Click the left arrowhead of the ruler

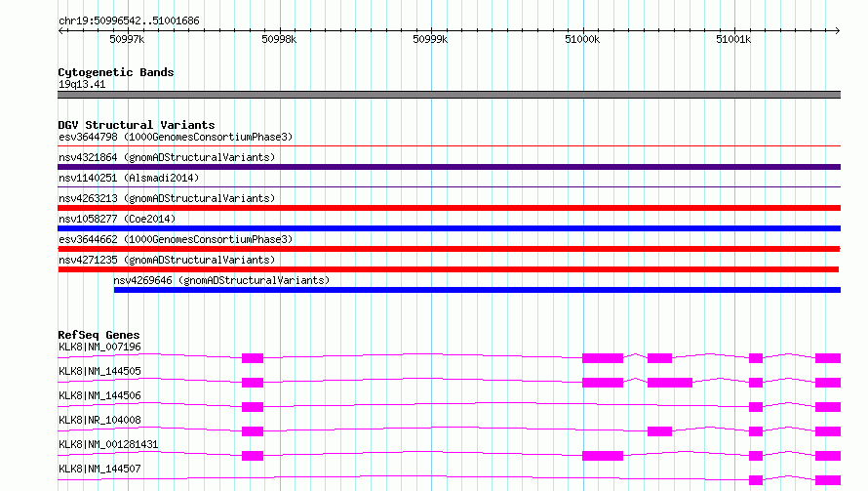(x=60, y=30)
